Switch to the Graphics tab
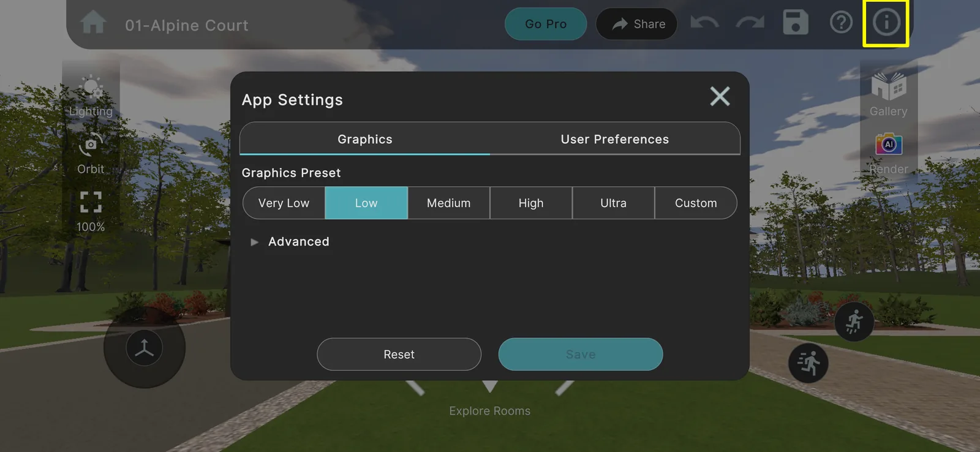980x452 pixels. 365,139
